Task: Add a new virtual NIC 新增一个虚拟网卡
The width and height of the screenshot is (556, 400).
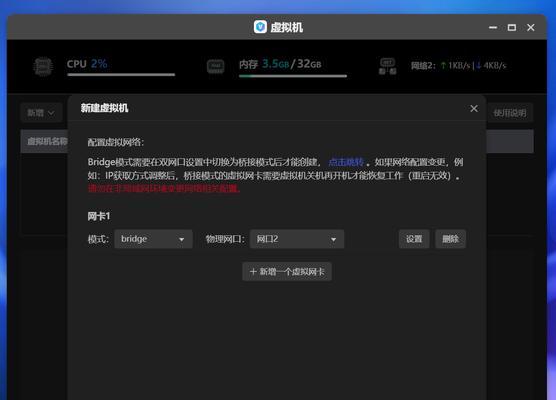Action: 287,272
